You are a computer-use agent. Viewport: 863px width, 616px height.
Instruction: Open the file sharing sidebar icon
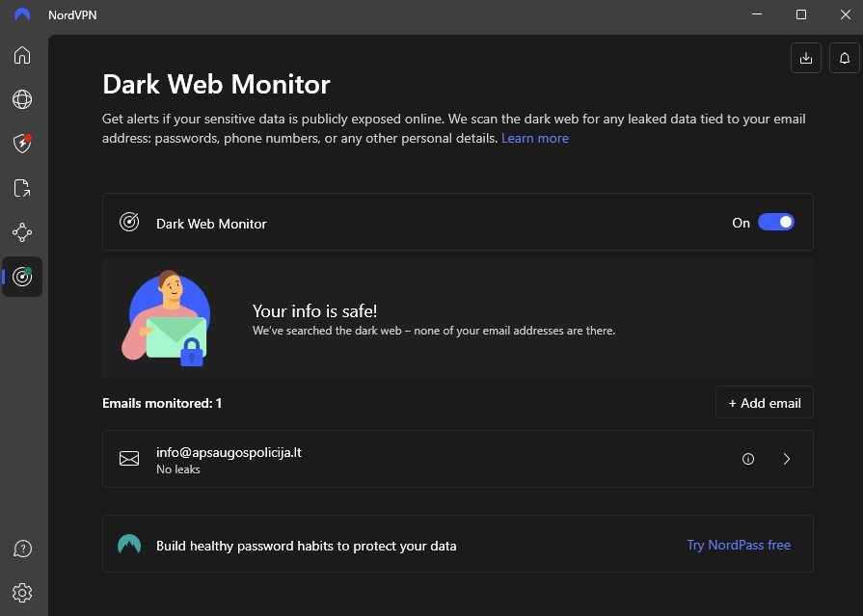[x=22, y=188]
